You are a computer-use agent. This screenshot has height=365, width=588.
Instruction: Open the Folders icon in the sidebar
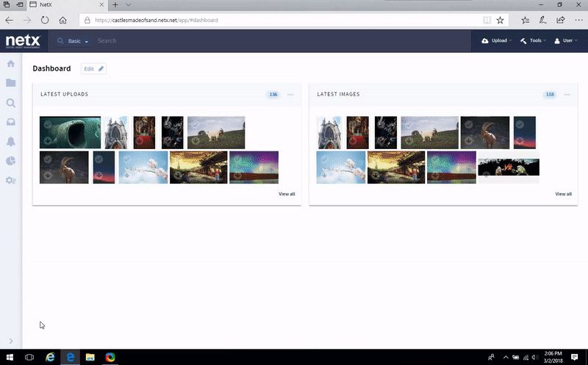point(10,83)
